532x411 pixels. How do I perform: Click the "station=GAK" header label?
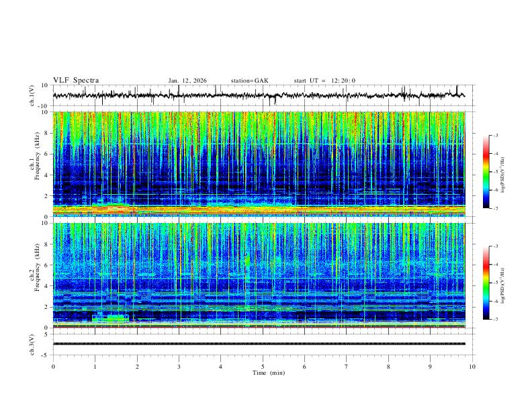(250, 81)
